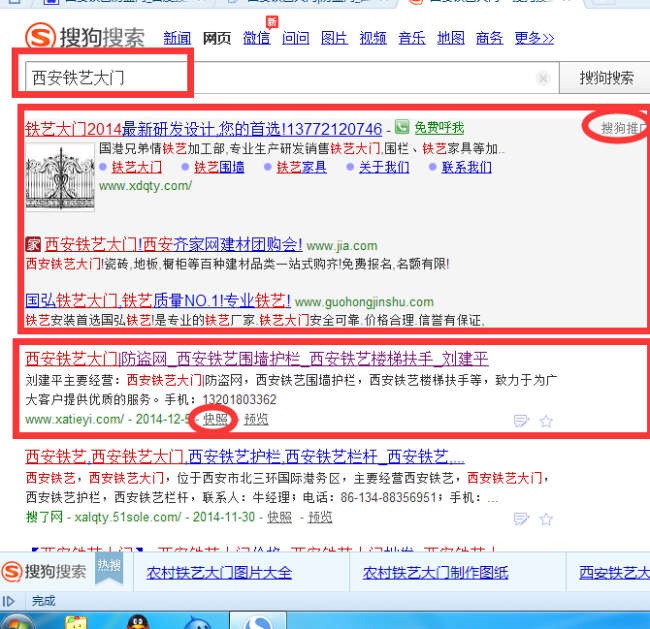Image resolution: width=650 pixels, height=629 pixels.
Task: Open the 图片 search tab
Action: click(x=334, y=38)
